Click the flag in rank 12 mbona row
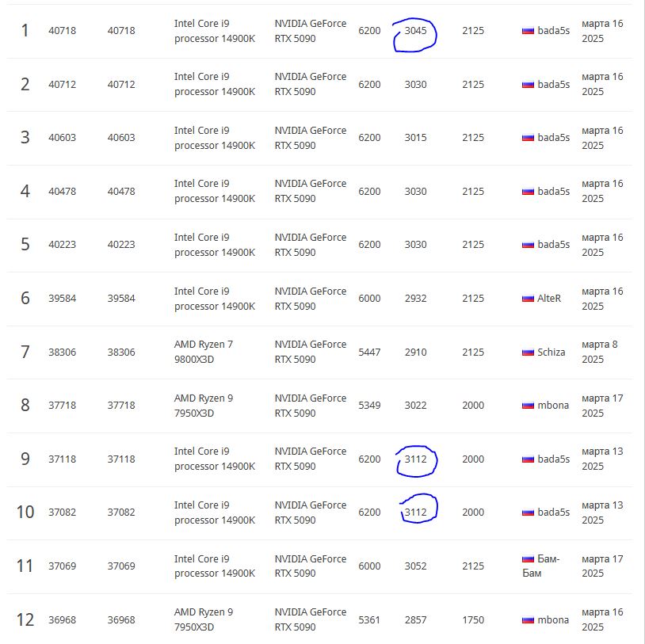Viewport: 645px width, 644px height. click(528, 620)
